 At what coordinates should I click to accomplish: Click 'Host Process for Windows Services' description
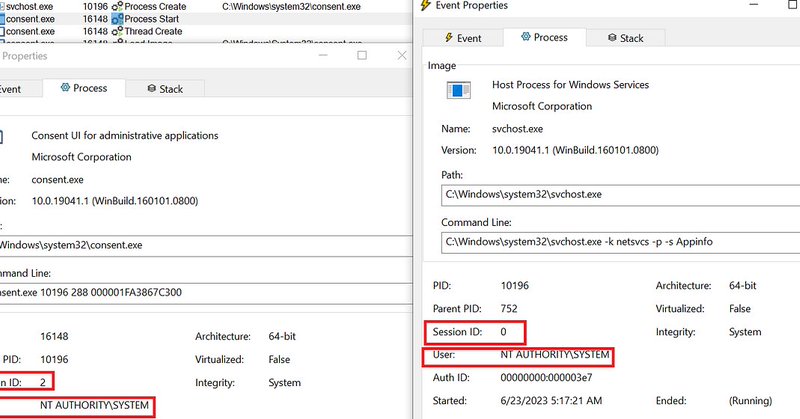(x=570, y=85)
